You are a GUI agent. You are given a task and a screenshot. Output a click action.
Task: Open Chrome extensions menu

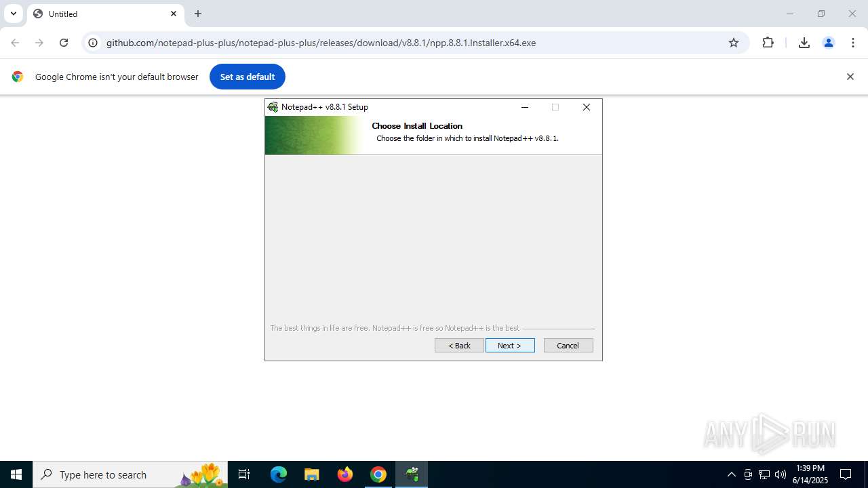click(768, 43)
